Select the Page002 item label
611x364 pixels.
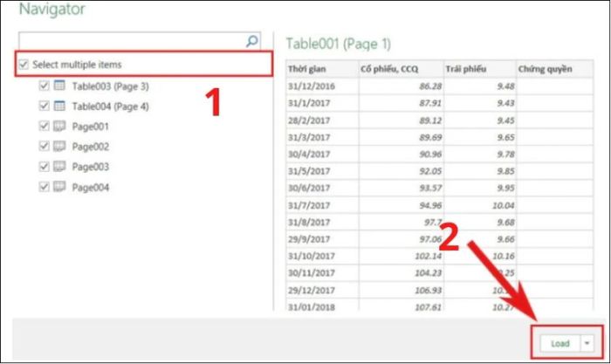pos(91,147)
